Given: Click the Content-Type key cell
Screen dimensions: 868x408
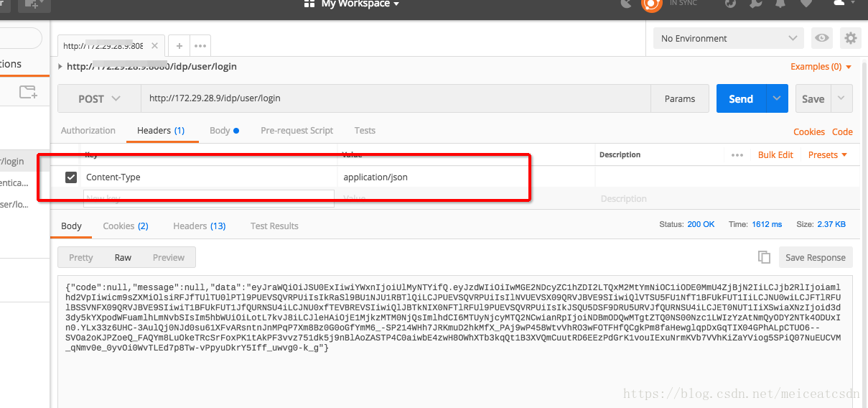Looking at the screenshot, I should (x=208, y=177).
